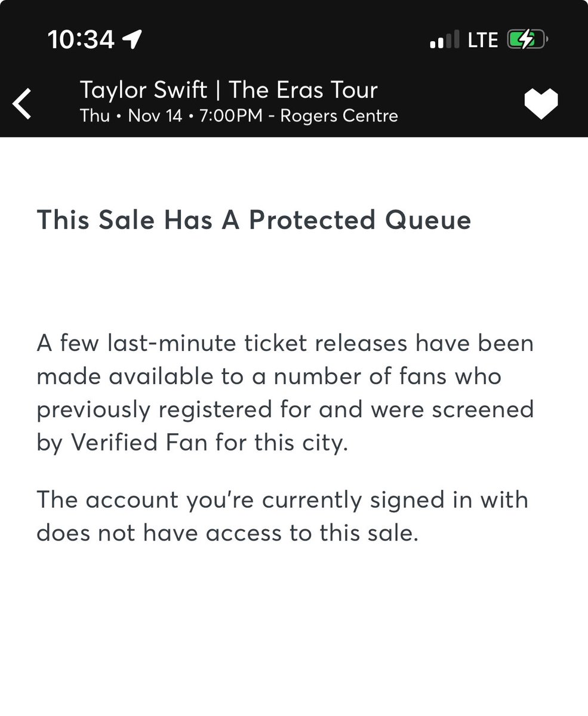Select the Taylor Swift name in header title
Image resolution: width=588 pixels, height=716 pixels.
point(143,91)
